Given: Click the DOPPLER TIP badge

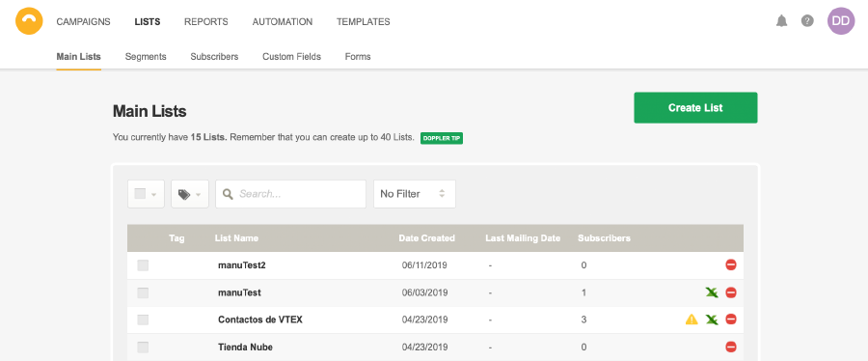Looking at the screenshot, I should (442, 138).
